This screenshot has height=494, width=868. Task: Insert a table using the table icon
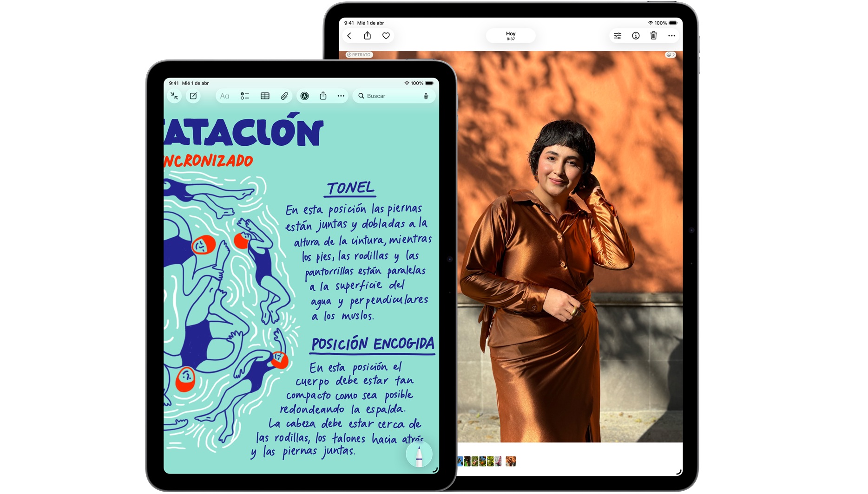point(265,96)
